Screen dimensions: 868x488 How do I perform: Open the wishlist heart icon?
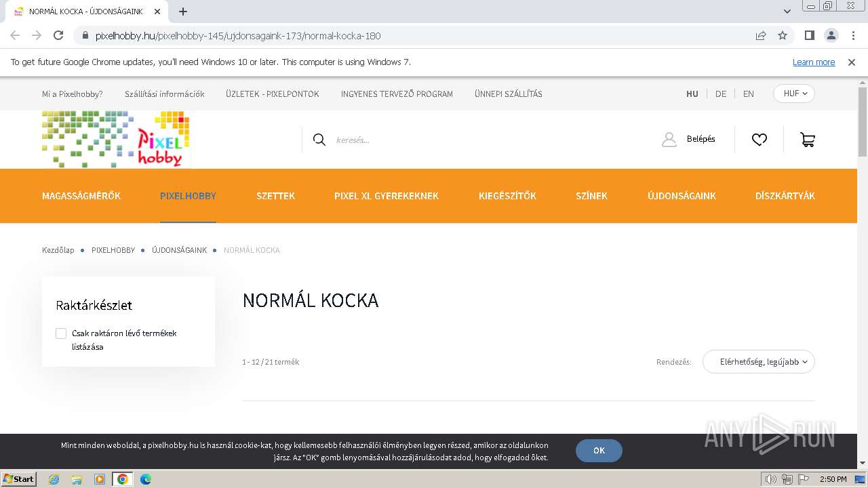coord(759,140)
